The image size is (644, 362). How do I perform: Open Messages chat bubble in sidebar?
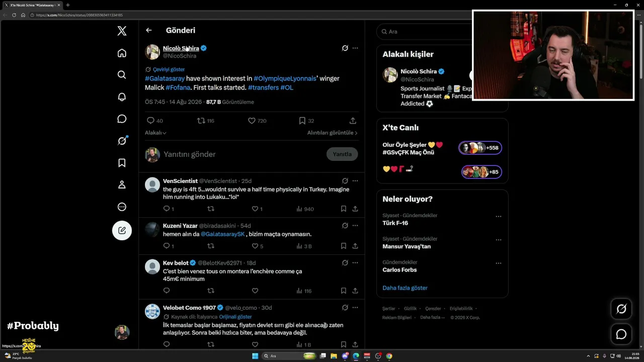[x=122, y=119]
